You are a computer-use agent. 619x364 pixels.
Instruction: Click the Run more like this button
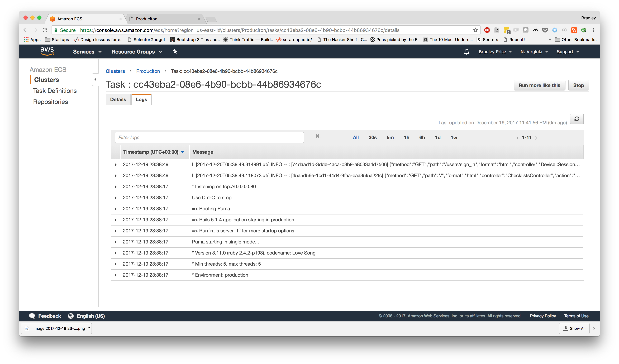(x=539, y=85)
